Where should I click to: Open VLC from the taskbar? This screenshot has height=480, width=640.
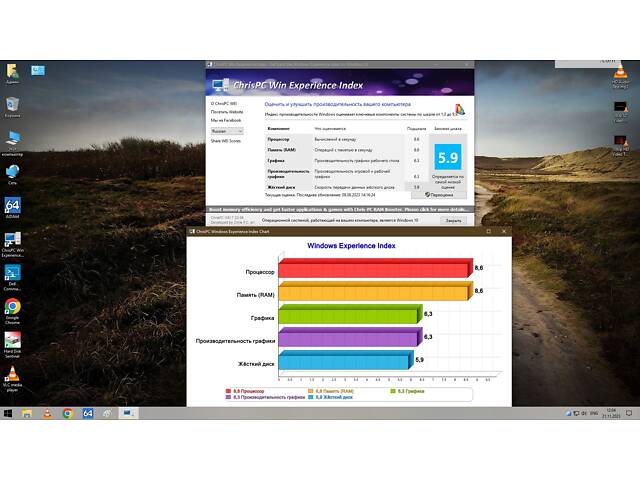click(47, 413)
